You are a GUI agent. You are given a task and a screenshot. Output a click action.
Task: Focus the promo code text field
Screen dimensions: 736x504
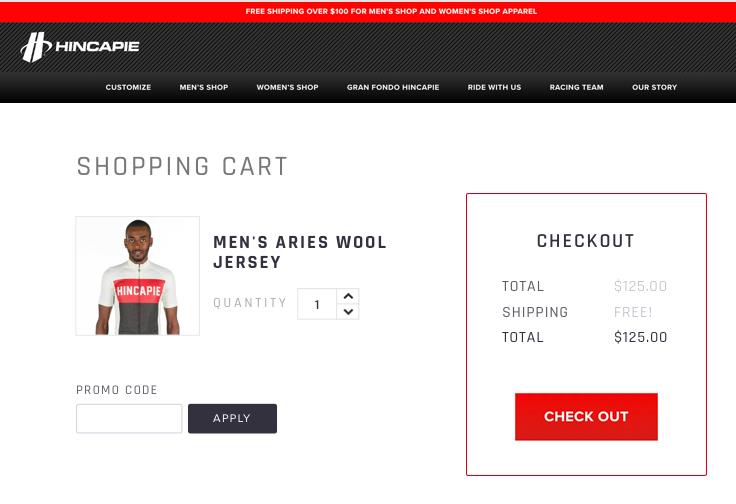129,418
